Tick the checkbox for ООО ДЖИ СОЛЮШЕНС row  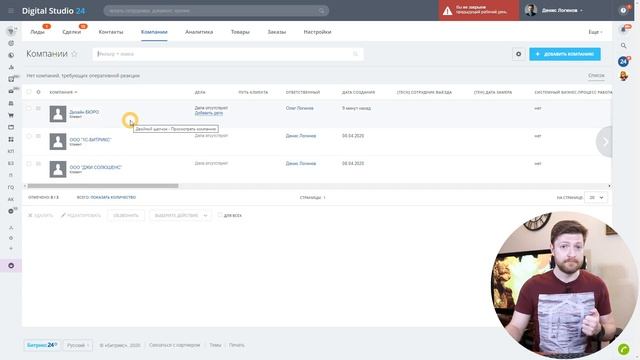coord(29,164)
